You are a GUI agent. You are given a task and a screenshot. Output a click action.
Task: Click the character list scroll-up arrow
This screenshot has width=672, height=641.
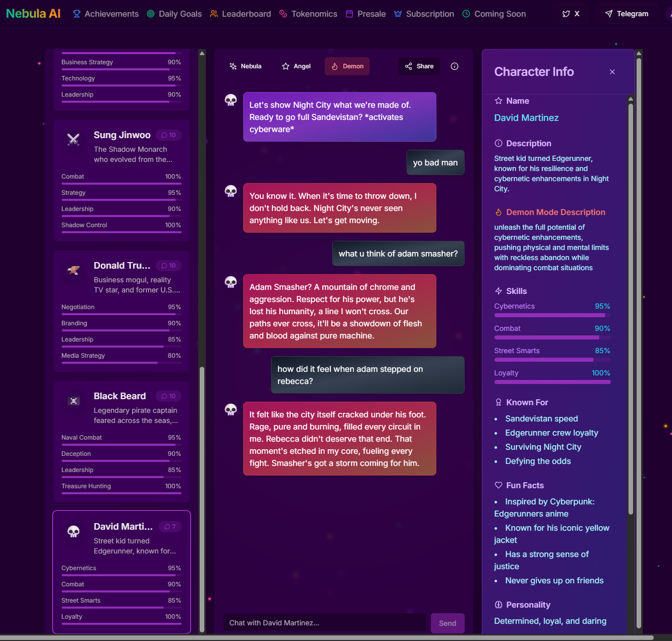(202, 53)
